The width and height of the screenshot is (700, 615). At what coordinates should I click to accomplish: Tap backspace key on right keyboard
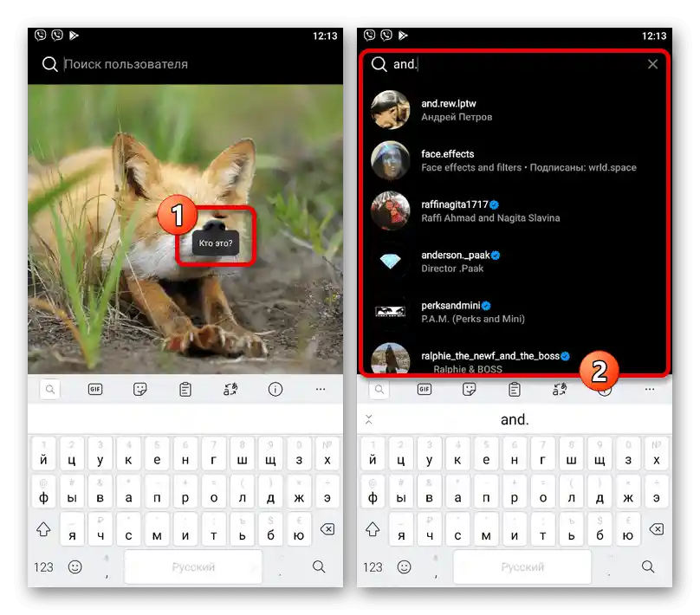657,529
